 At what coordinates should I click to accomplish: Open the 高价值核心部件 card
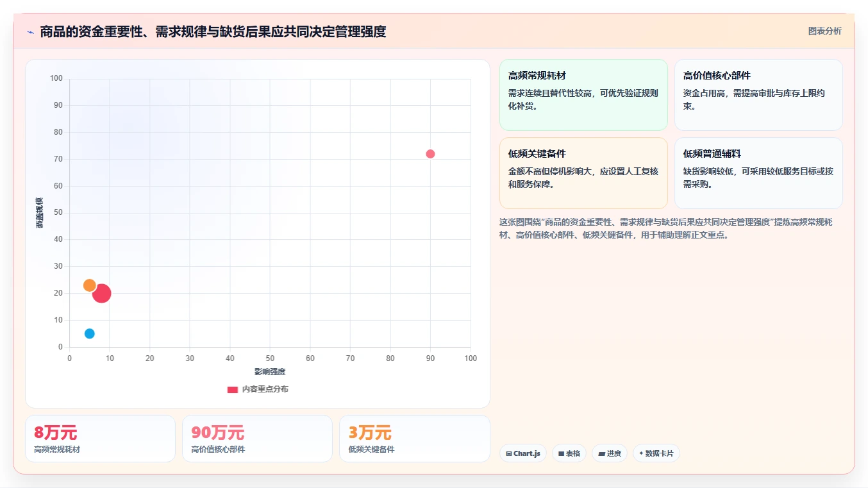click(758, 95)
